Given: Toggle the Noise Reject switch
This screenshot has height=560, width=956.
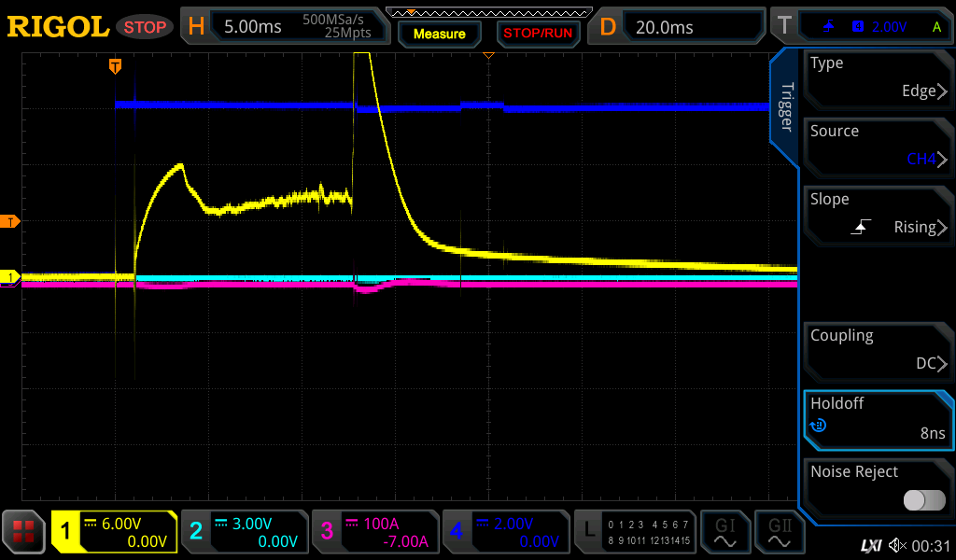Looking at the screenshot, I should click(x=923, y=500).
